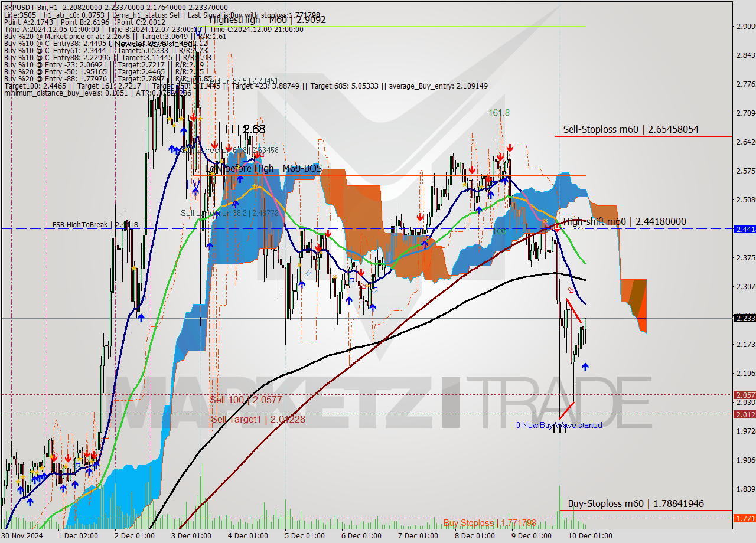Select the 2.307 price axis value
This screenshot has height=543, width=756.
pyautogui.click(x=745, y=286)
